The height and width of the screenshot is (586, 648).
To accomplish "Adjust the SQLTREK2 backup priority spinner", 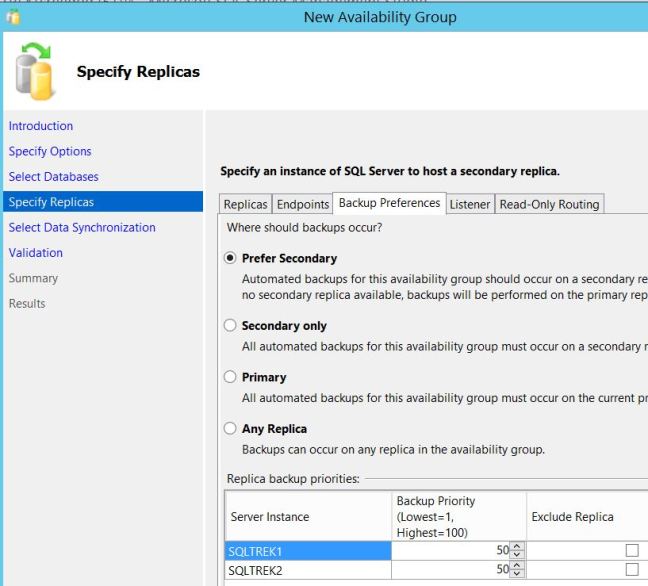I will [x=516, y=570].
